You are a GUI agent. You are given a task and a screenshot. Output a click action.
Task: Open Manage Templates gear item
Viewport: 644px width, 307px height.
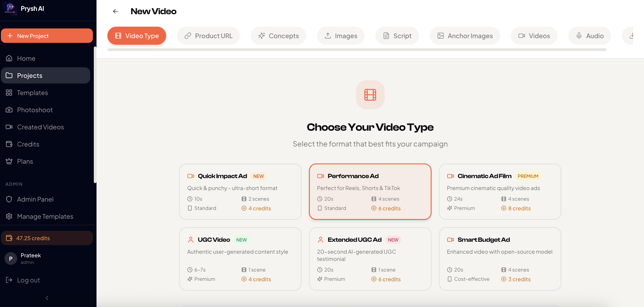click(45, 216)
